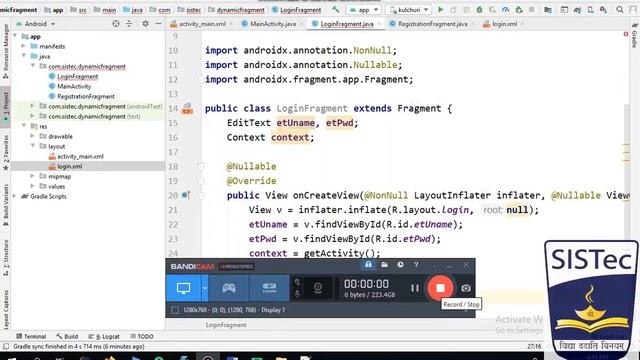The image size is (640, 360).
Task: Expand the mipmap folder
Action: click(33, 176)
